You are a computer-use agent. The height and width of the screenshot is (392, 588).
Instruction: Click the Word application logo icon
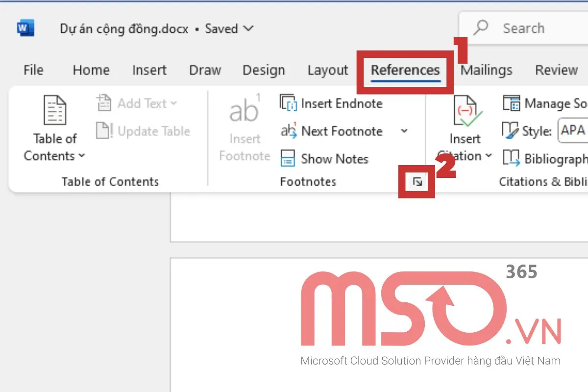click(x=25, y=28)
